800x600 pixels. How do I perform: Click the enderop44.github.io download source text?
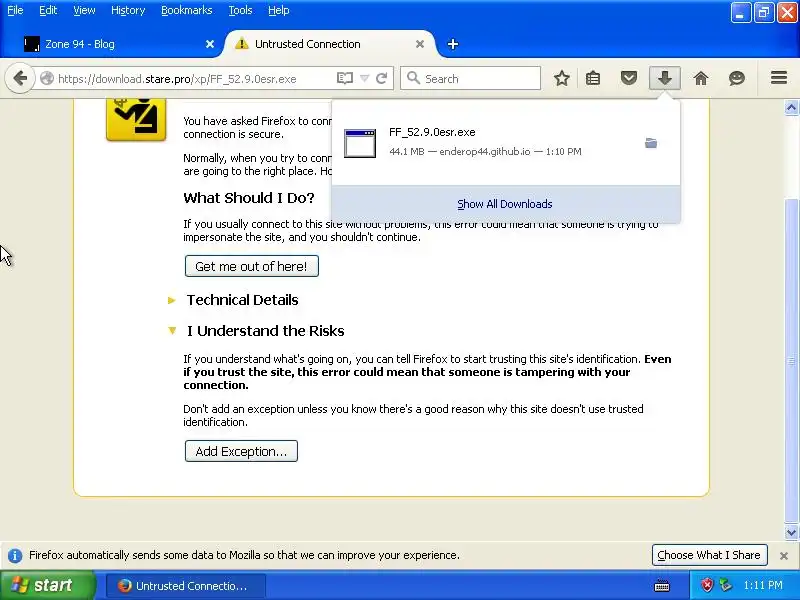485,152
